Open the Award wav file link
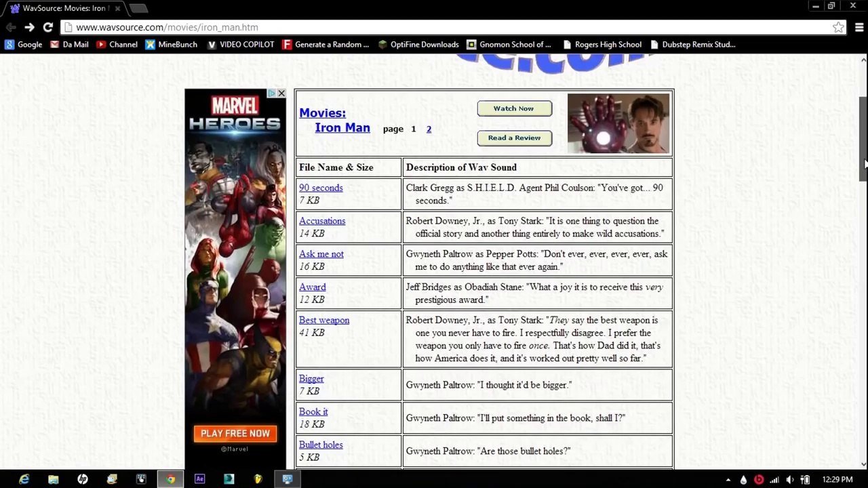 pos(313,287)
